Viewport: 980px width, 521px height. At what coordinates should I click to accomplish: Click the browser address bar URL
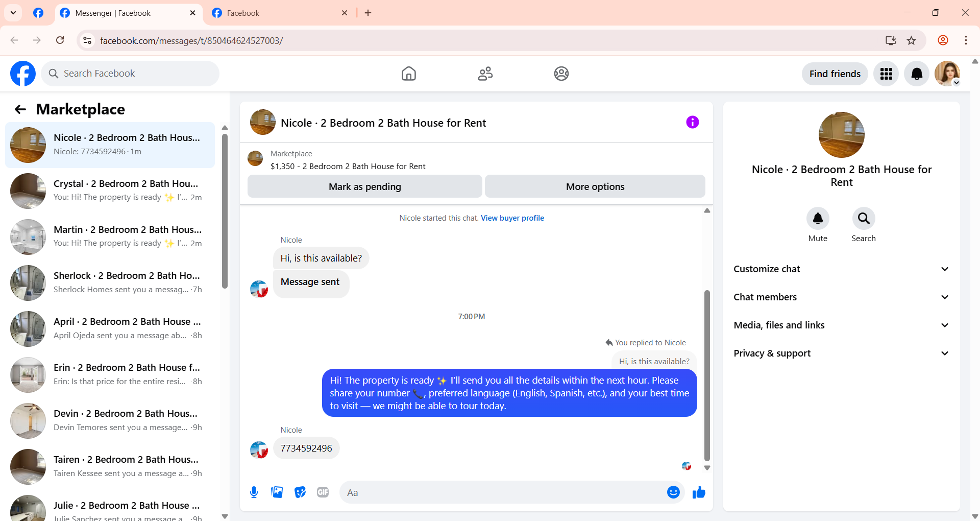191,40
